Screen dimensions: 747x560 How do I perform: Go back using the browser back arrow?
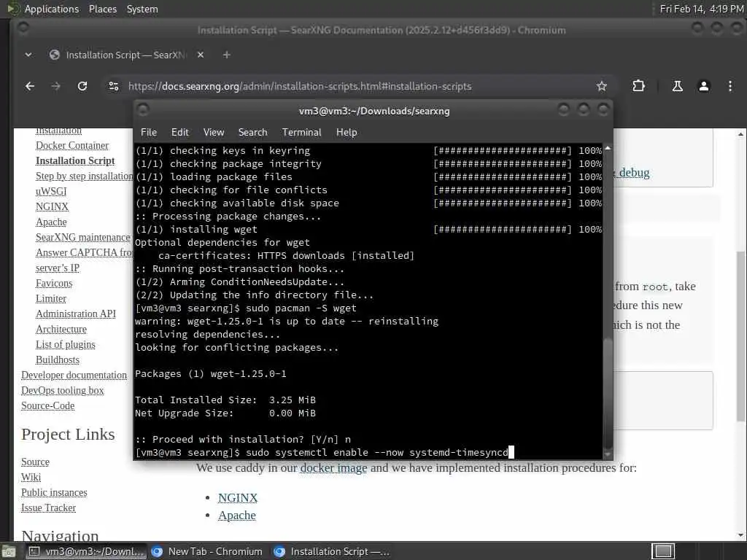tap(30, 86)
